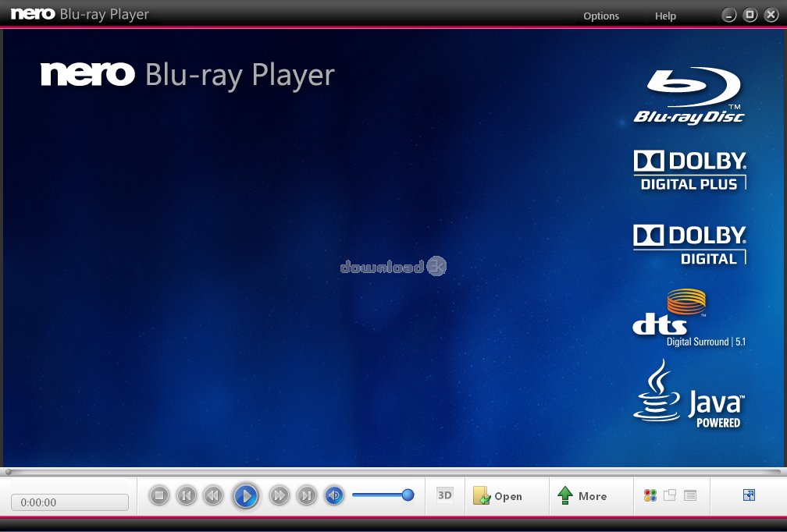This screenshot has height=532, width=787.
Task: Click the overlapping windows icon
Action: 670,495
